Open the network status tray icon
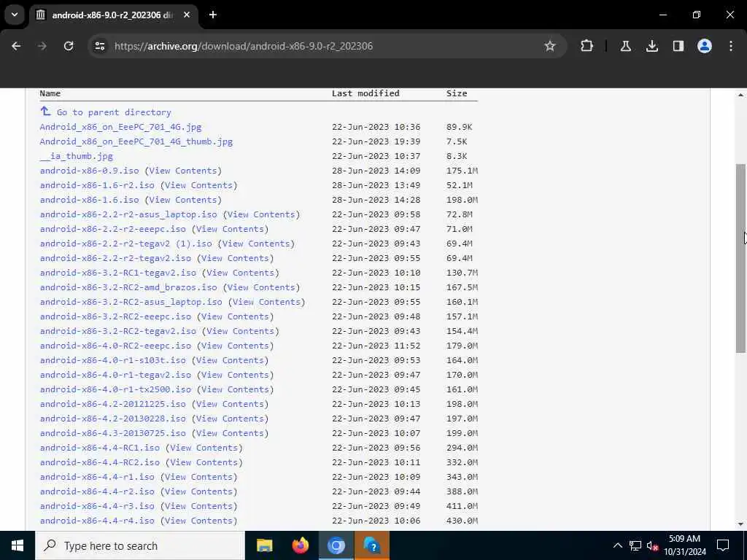The height and width of the screenshot is (560, 747). (635, 545)
